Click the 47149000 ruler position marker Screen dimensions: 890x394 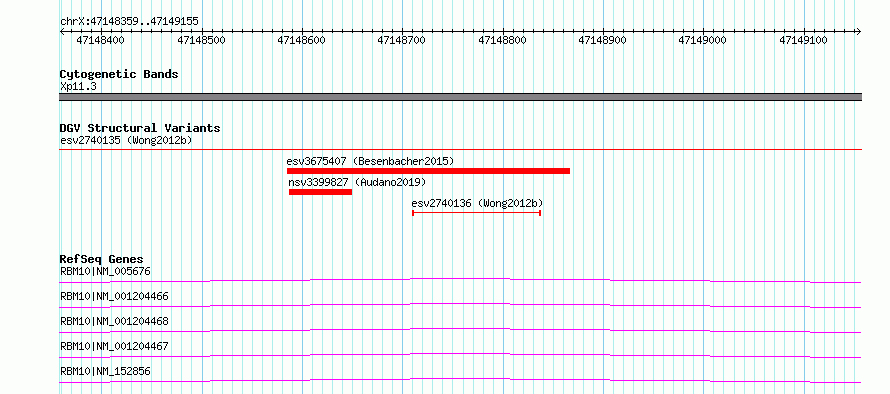tap(703, 40)
